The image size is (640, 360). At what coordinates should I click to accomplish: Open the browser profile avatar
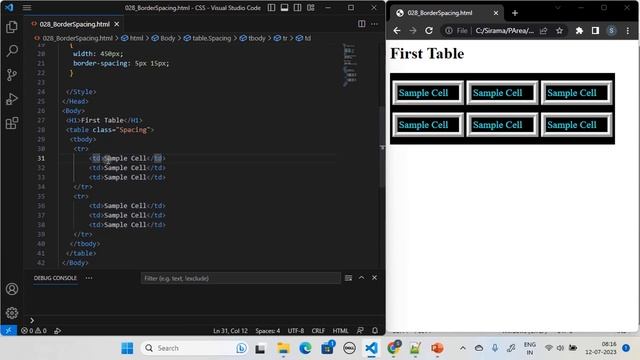tap(611, 31)
